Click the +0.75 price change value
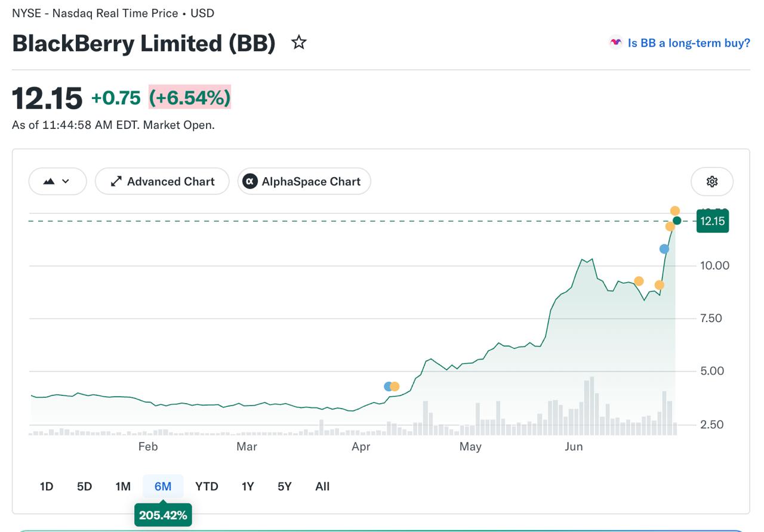 pyautogui.click(x=116, y=98)
